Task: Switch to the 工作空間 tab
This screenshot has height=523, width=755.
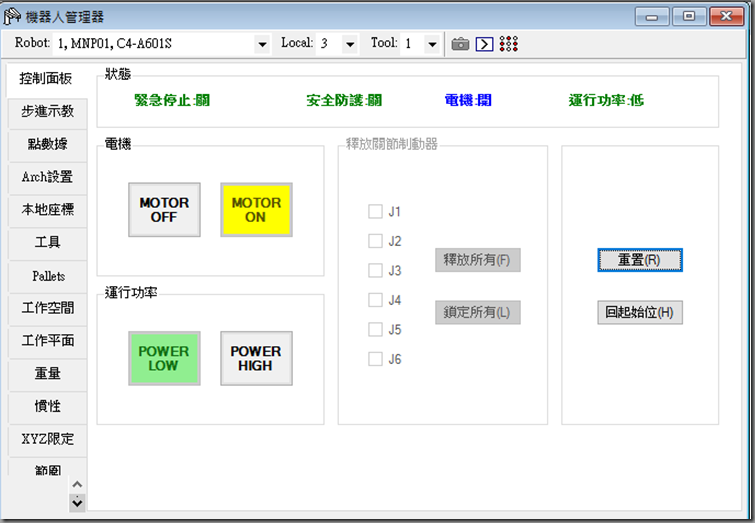Action: (48, 308)
